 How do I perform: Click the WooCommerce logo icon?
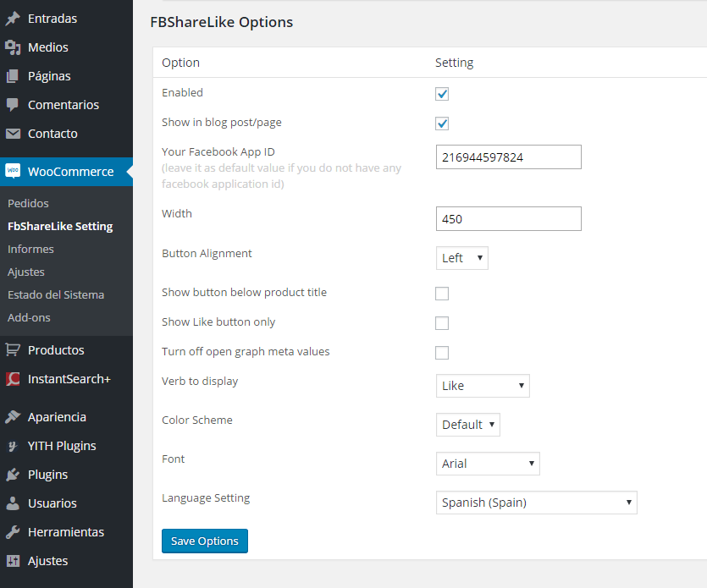coord(13,171)
